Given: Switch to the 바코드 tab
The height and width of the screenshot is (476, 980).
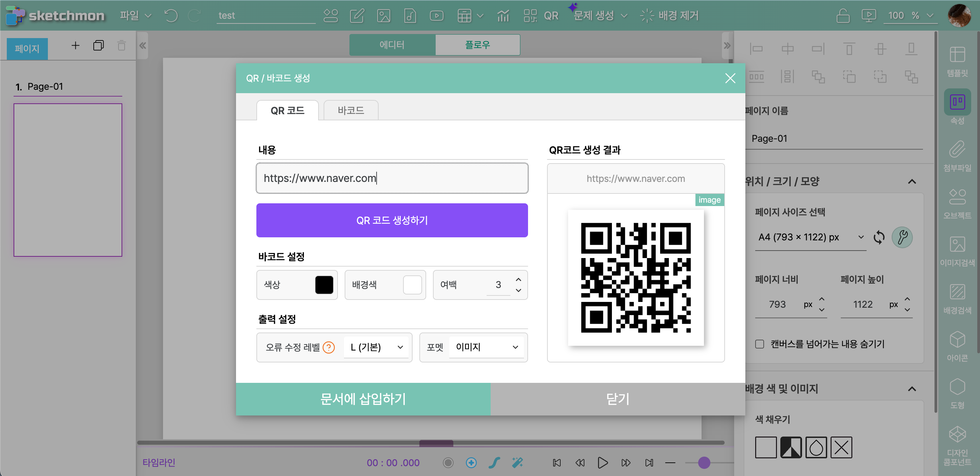Looking at the screenshot, I should tap(350, 111).
